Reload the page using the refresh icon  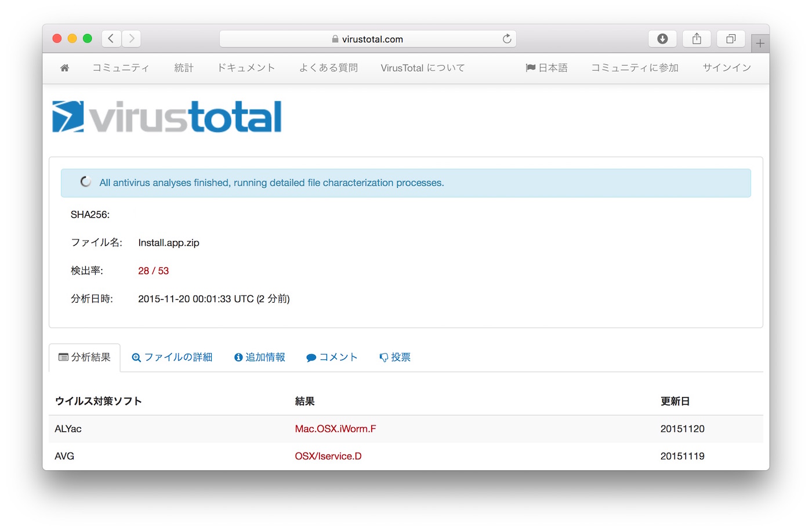[x=507, y=39]
